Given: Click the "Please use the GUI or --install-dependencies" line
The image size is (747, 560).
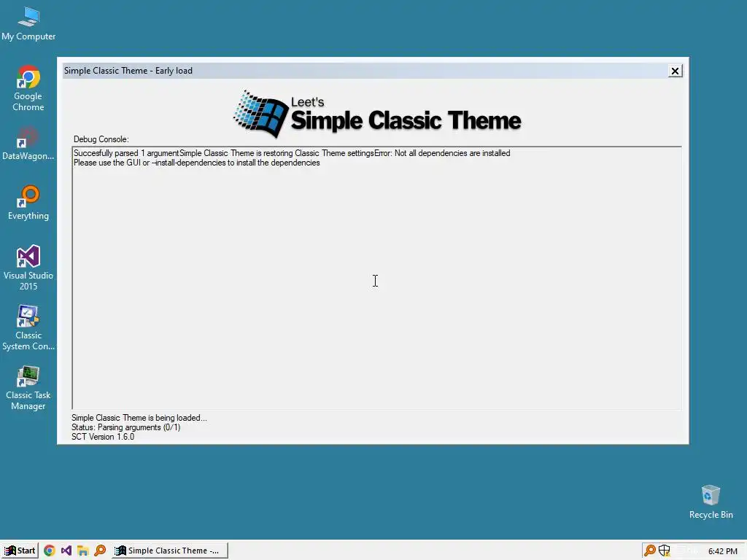Looking at the screenshot, I should click(197, 163).
